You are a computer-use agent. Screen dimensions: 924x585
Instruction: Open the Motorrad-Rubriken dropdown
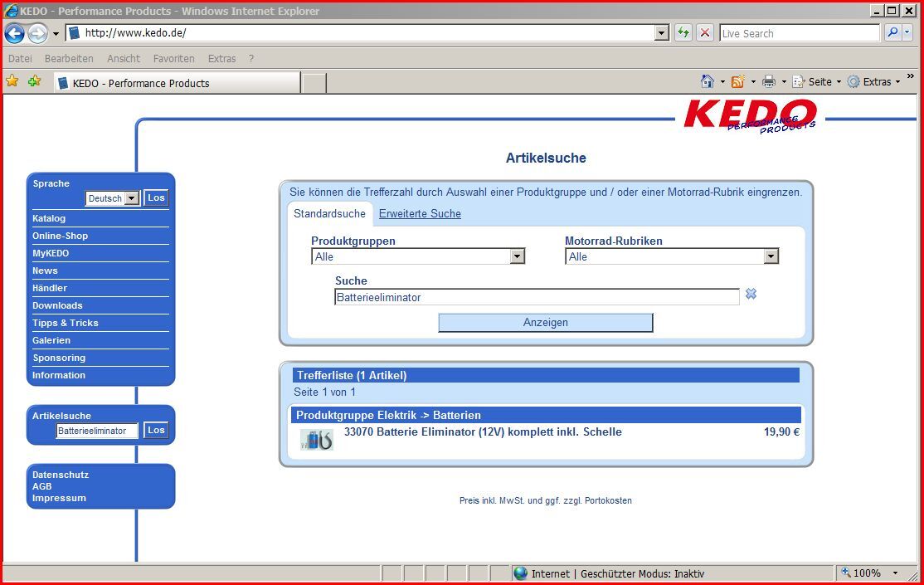pyautogui.click(x=771, y=256)
